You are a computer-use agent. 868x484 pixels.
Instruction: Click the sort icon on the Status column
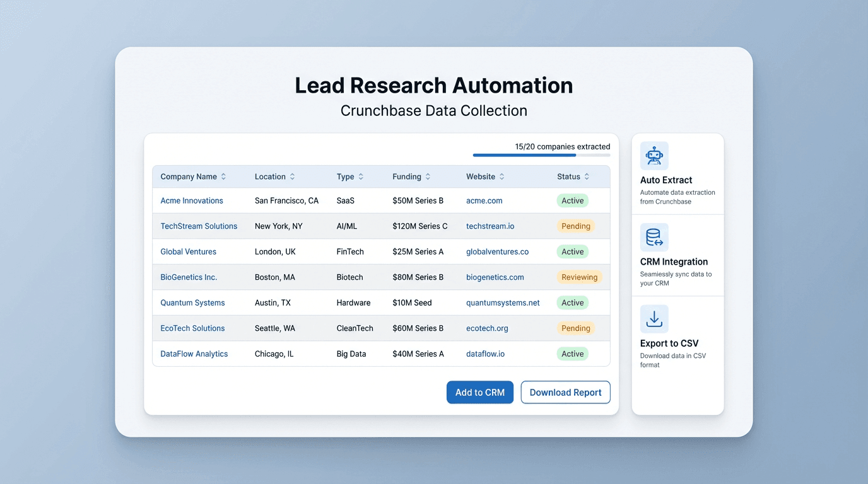pos(587,176)
